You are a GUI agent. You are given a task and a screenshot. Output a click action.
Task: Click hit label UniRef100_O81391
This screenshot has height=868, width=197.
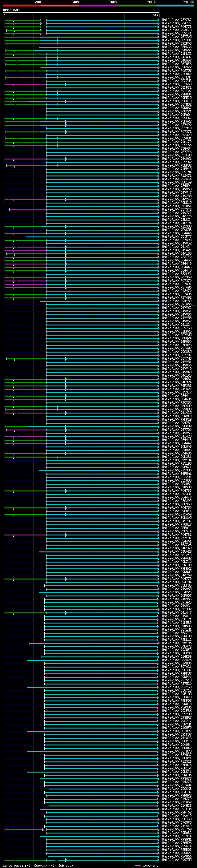pos(177,40)
